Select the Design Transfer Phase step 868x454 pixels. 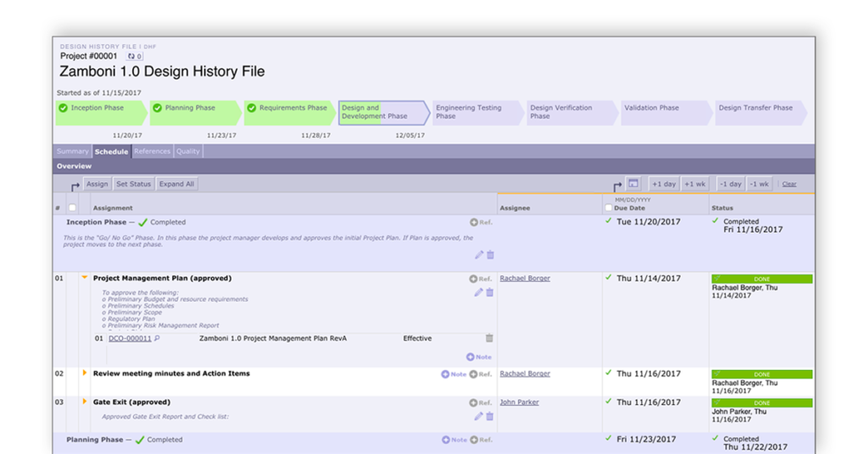[x=759, y=113]
